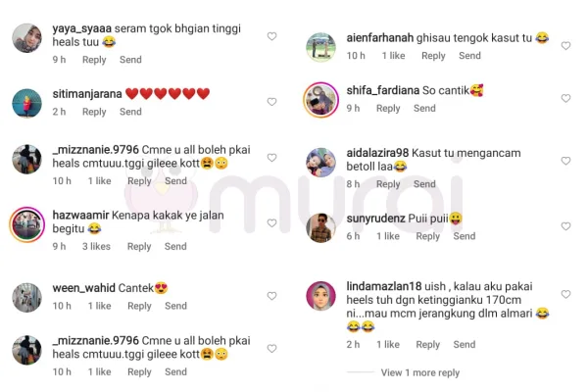Like yaya_syaaa's comment with the heart

click(271, 36)
